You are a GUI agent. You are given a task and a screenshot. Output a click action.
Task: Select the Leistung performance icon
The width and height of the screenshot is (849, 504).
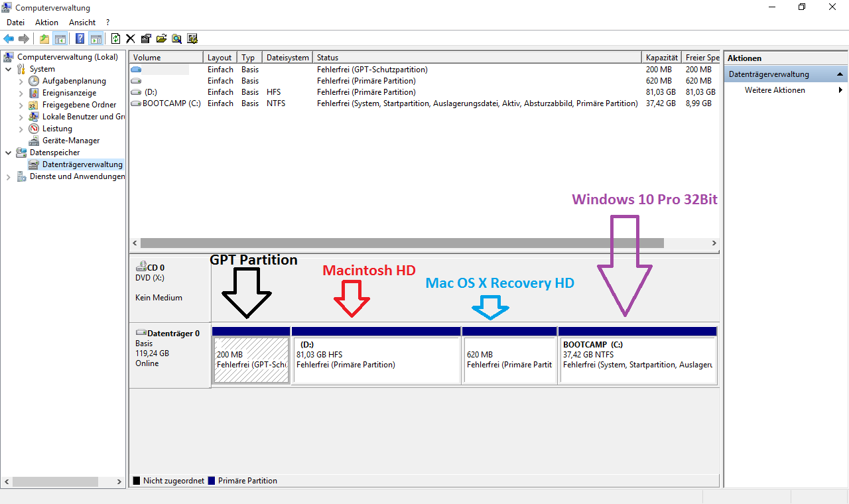pyautogui.click(x=34, y=129)
